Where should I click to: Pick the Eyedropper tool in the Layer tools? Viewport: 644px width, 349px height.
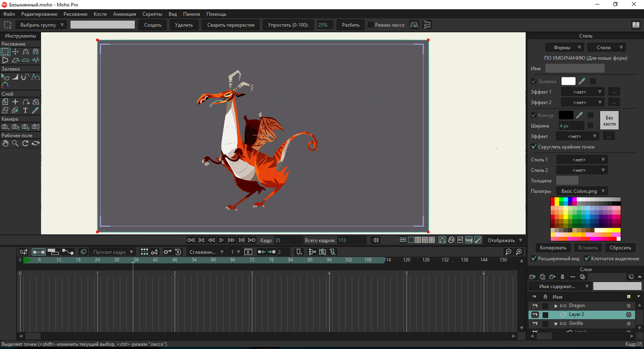(x=35, y=110)
